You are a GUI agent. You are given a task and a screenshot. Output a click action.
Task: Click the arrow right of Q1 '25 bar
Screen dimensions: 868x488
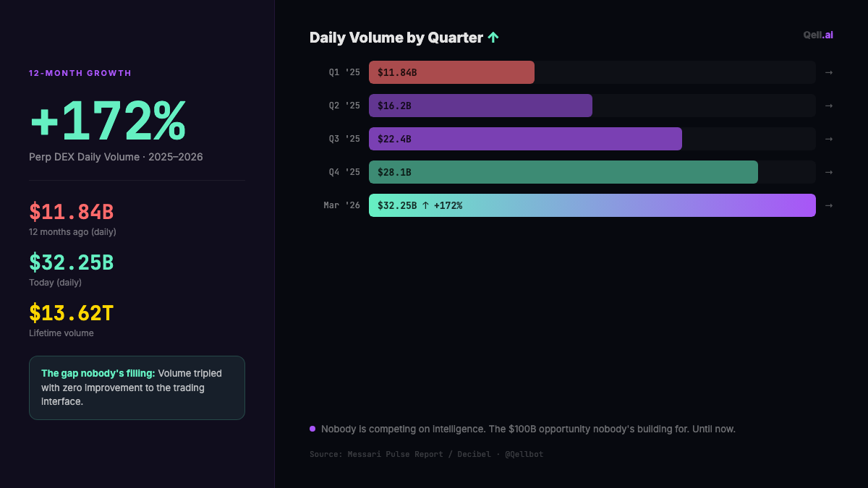click(x=829, y=72)
